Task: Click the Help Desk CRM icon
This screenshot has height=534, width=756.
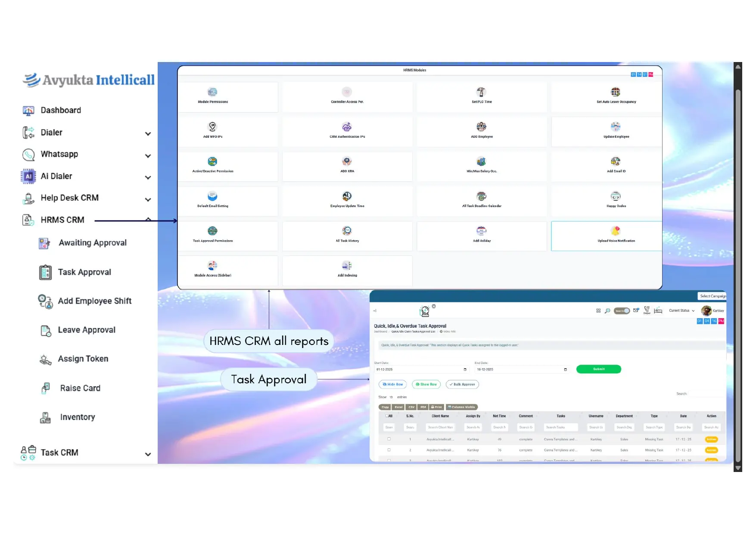Action: point(28,198)
